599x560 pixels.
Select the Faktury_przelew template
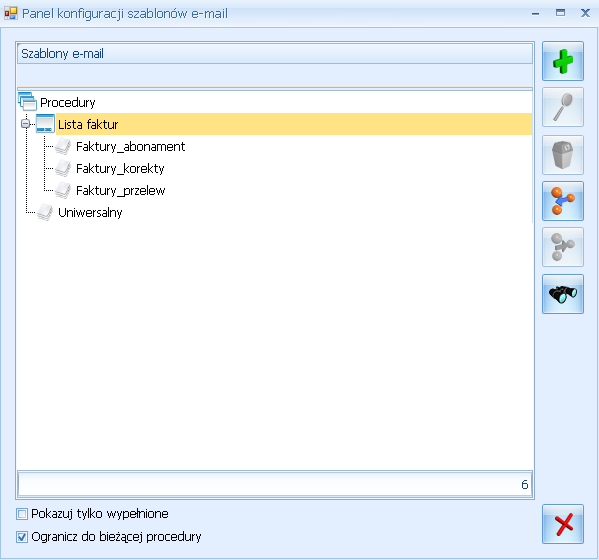click(x=120, y=190)
